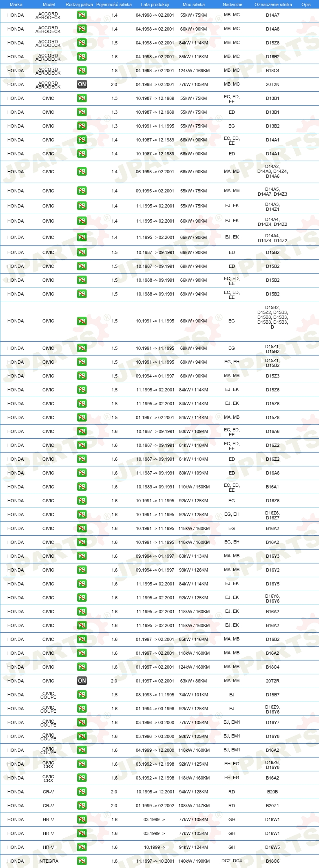Click ON diesel icon in 20T2N row

tap(82, 84)
